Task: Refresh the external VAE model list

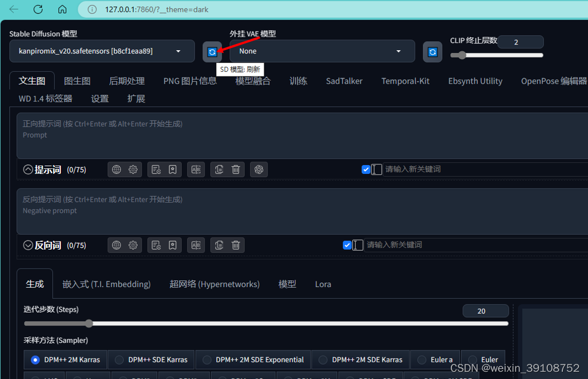Action: point(433,52)
